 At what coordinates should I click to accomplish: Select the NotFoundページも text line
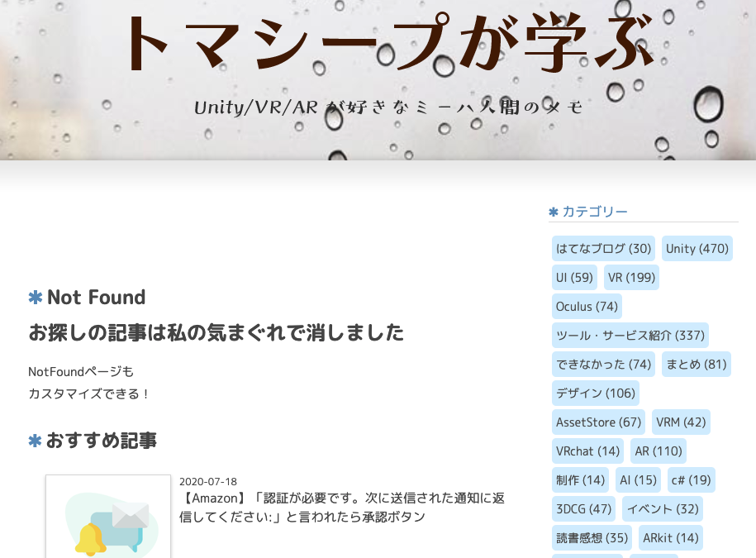tap(80, 371)
